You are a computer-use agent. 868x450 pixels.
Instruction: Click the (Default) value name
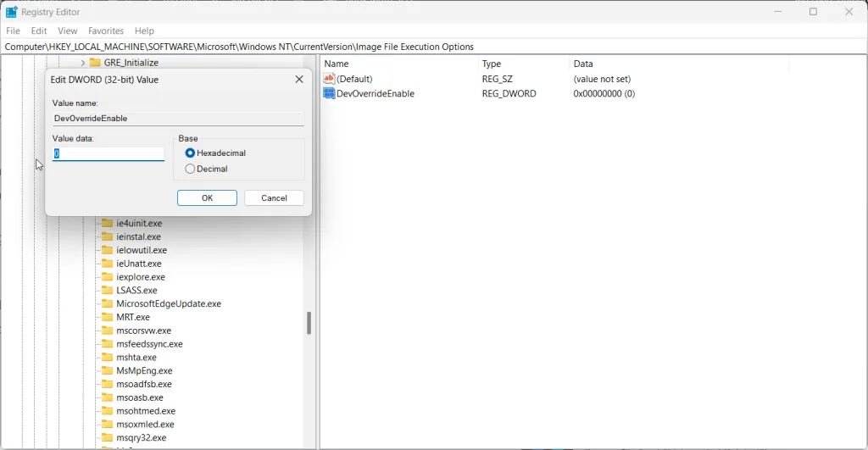click(354, 79)
